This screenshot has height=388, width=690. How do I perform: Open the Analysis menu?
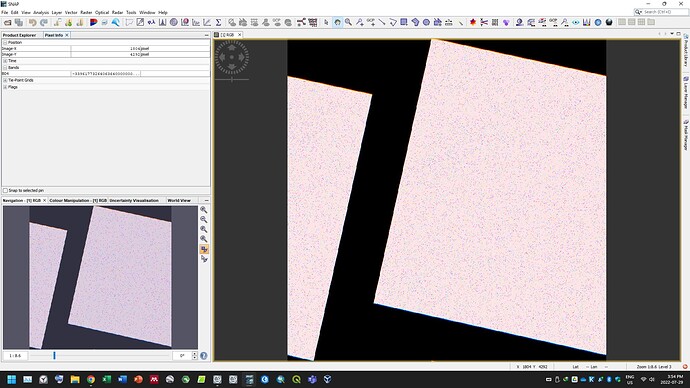click(x=41, y=12)
